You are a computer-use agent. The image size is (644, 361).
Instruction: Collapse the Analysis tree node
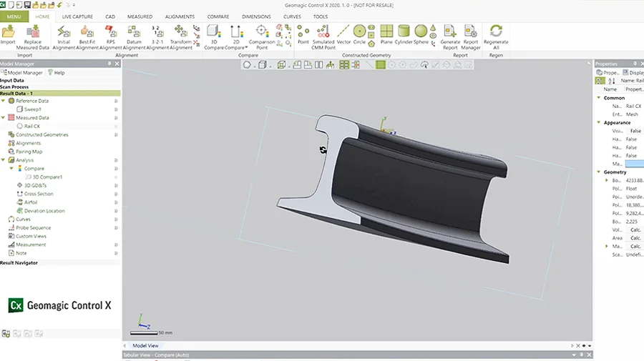3,160
